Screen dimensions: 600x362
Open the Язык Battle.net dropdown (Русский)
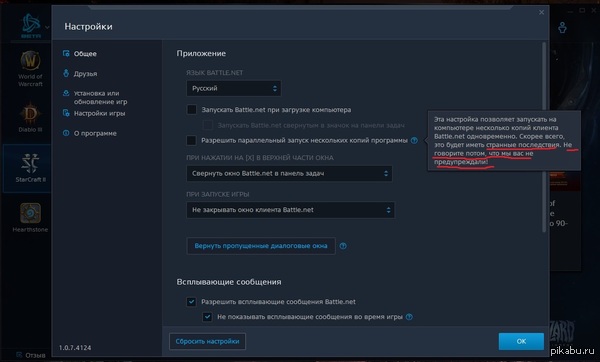[234, 88]
